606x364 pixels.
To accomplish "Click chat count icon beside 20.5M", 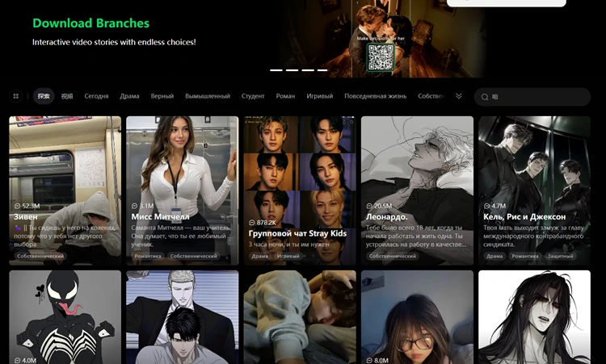I will (369, 206).
